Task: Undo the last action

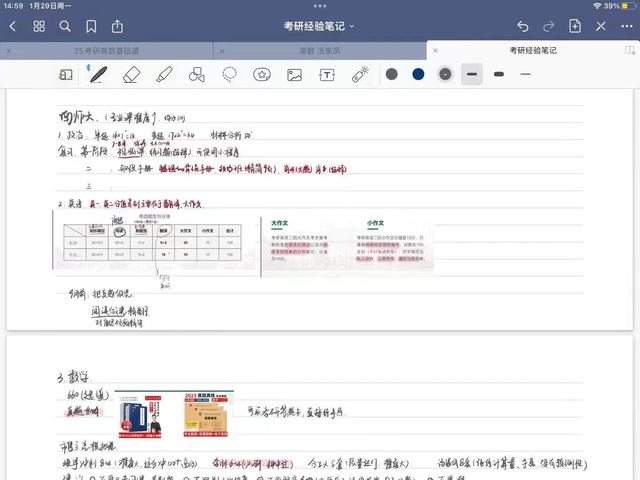Action: 523,25
